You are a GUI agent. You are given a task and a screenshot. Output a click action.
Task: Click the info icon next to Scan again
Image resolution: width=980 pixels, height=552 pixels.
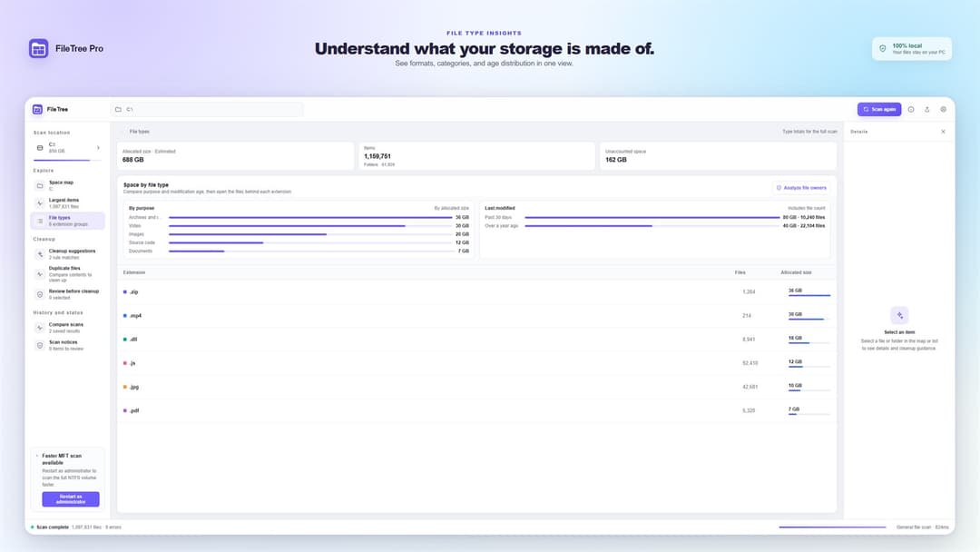[x=911, y=109]
